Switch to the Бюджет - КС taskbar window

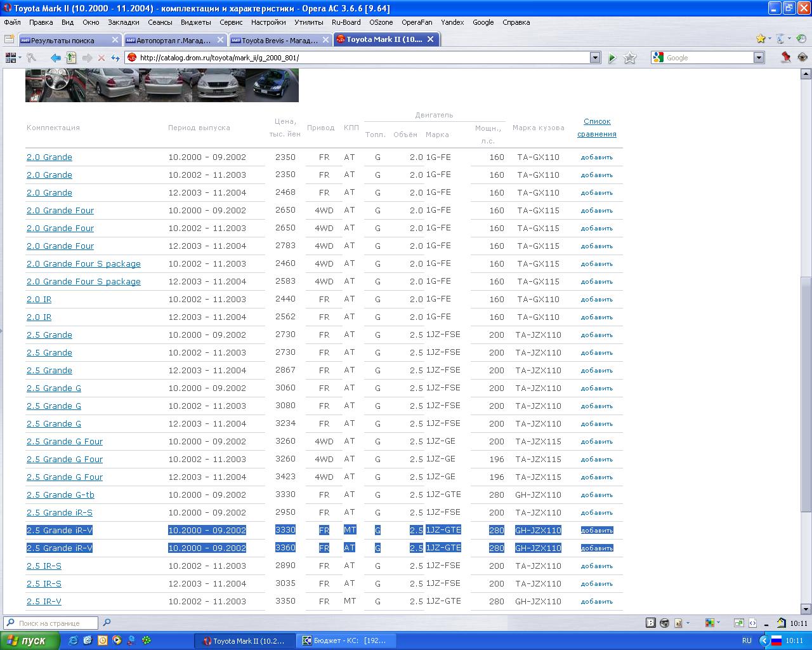348,640
